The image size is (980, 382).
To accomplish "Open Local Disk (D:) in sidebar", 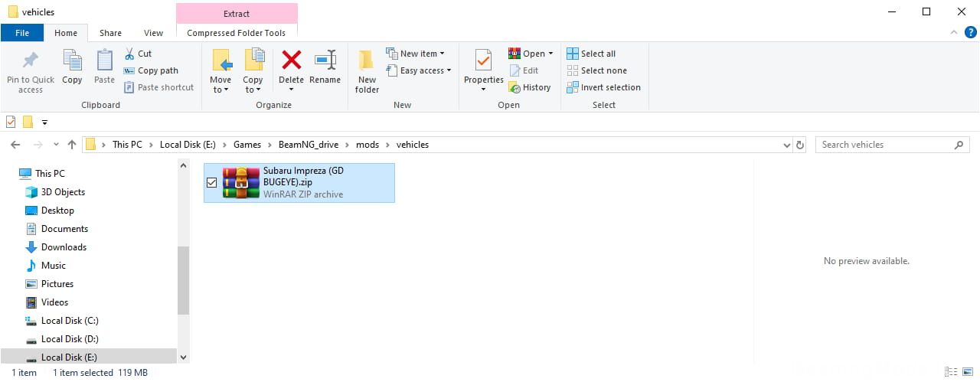I will [x=70, y=339].
